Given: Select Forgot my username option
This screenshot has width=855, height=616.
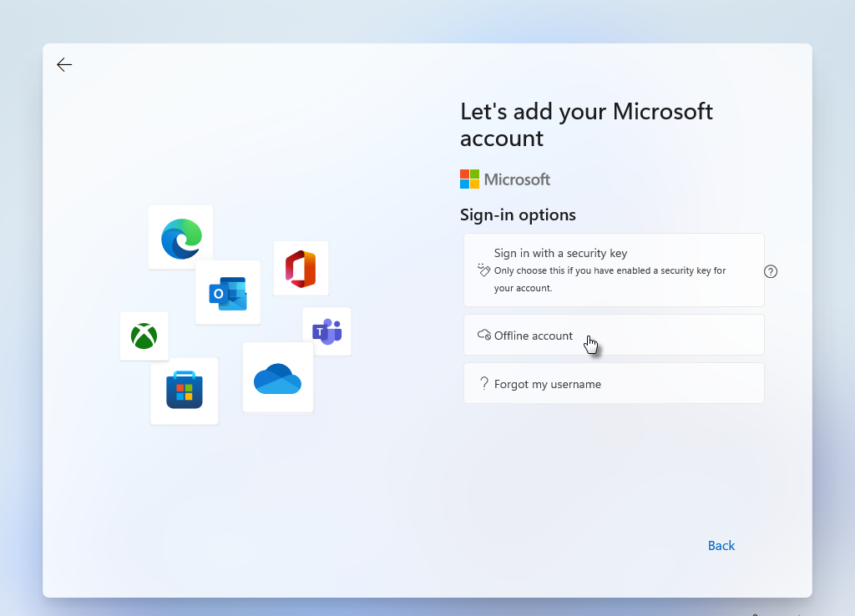Looking at the screenshot, I should click(x=614, y=383).
